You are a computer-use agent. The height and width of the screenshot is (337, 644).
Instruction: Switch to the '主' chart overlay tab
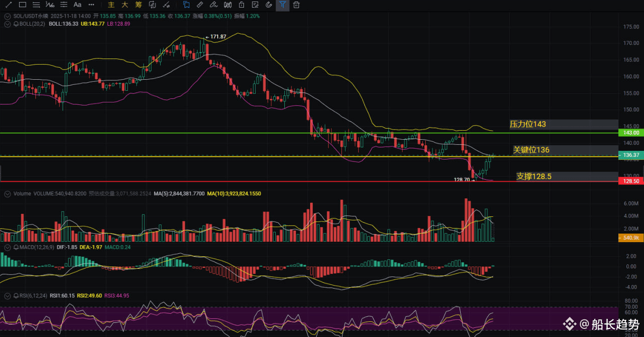click(111, 5)
